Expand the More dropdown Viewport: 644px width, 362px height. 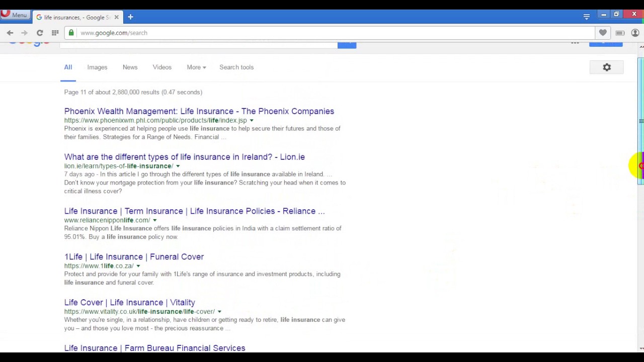pos(196,67)
